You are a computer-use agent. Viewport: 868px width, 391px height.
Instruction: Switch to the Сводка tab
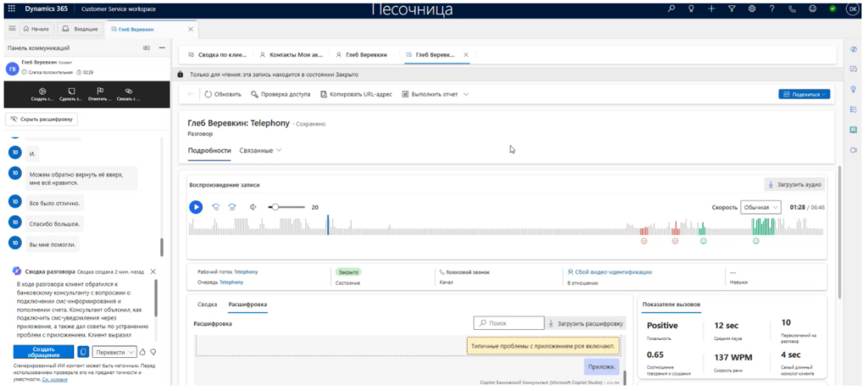208,303
